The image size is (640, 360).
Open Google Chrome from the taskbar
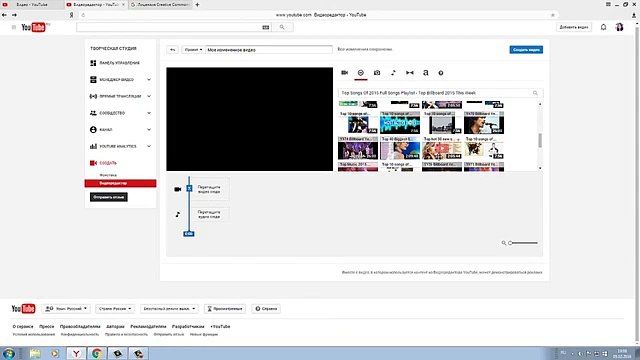click(97, 353)
